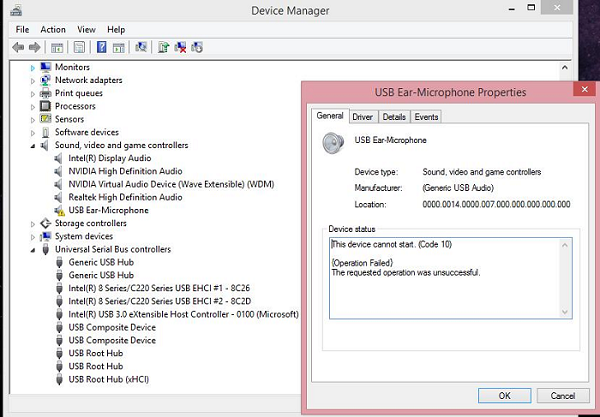The image size is (600, 417).
Task: Click the Disable device toolbar icon
Action: [x=197, y=47]
